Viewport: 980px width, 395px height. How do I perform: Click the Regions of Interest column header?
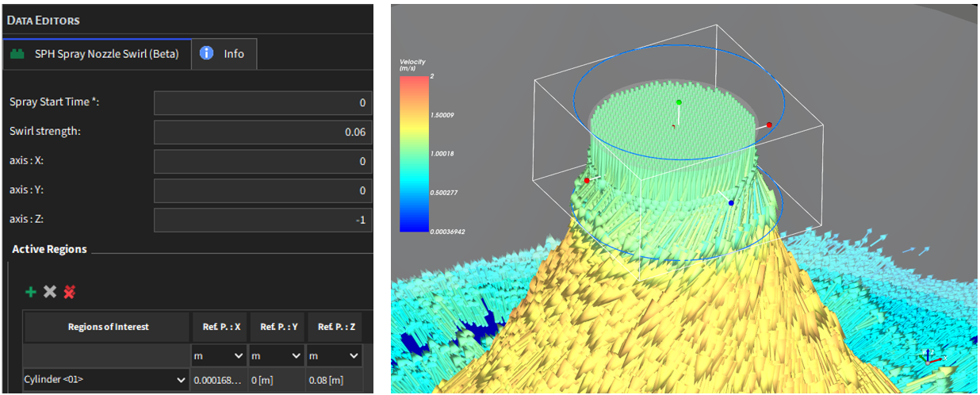coord(108,327)
